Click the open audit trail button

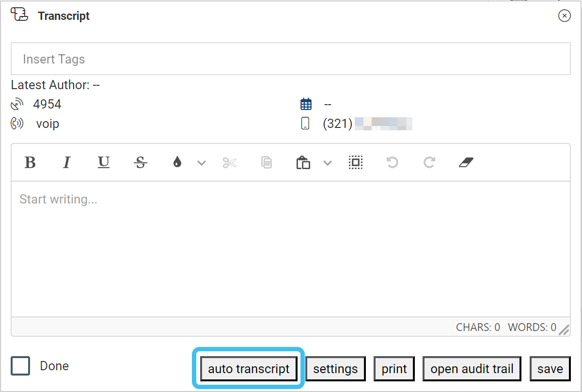click(x=472, y=369)
